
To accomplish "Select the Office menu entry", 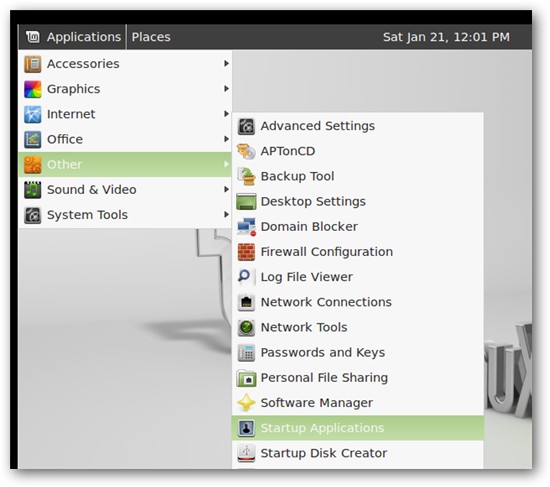I will pyautogui.click(x=125, y=139).
